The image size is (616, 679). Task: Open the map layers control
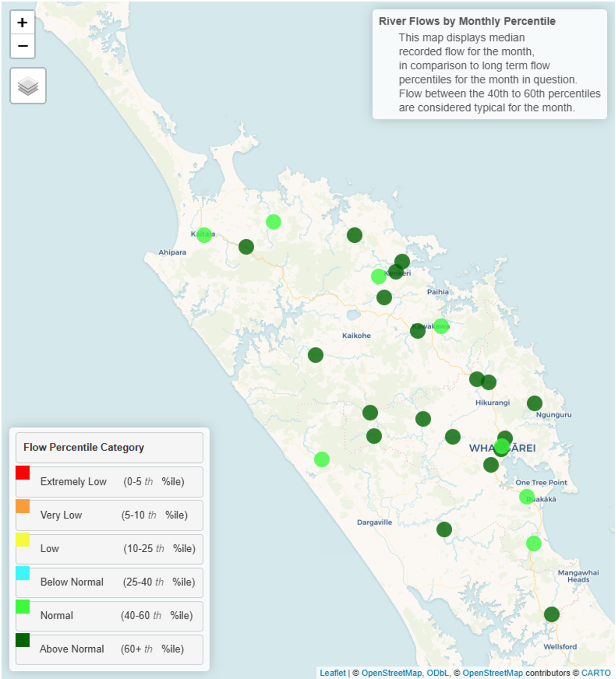pyautogui.click(x=28, y=86)
